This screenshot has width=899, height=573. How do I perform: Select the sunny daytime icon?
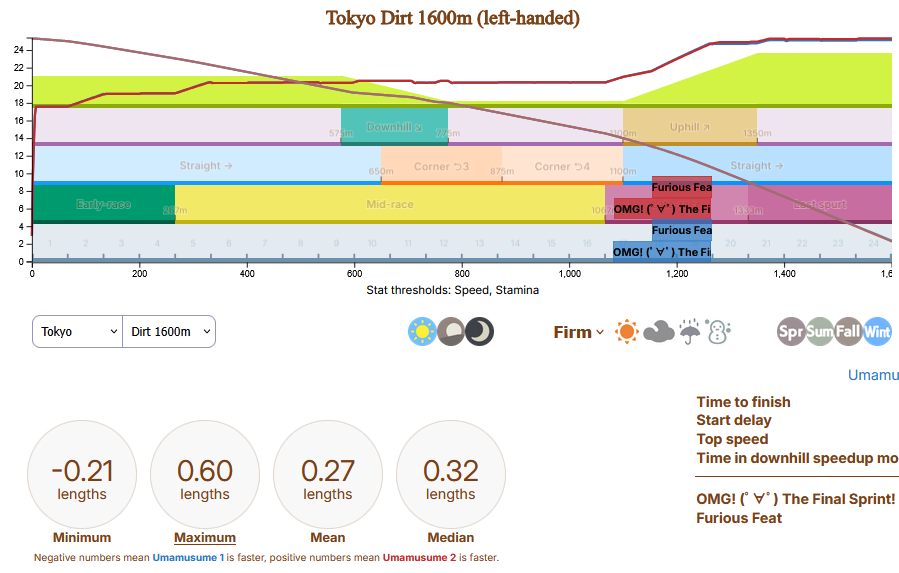[422, 332]
